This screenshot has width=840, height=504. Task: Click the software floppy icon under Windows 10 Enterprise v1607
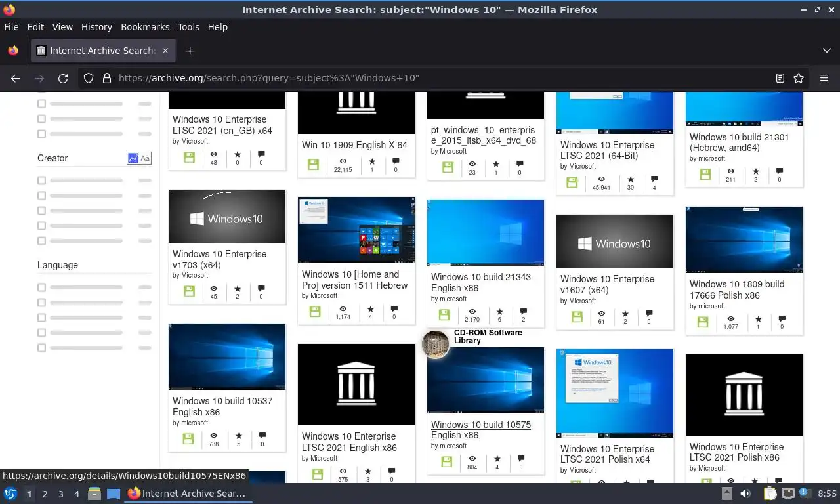[x=577, y=316]
